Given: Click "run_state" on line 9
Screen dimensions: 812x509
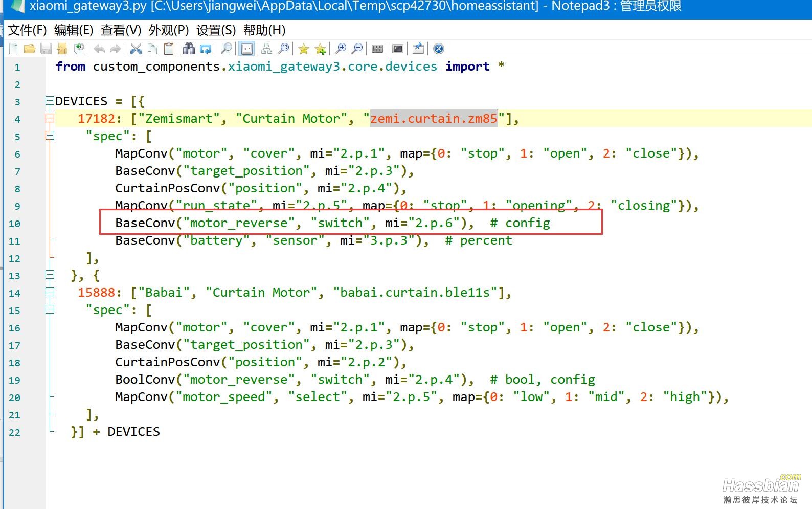Looking at the screenshot, I should (x=216, y=206).
